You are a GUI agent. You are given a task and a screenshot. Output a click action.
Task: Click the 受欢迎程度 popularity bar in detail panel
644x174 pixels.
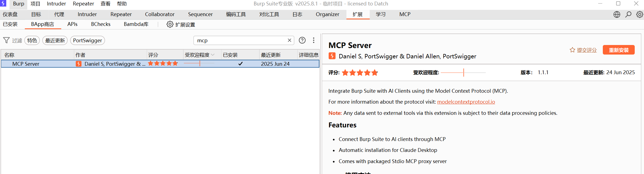click(463, 73)
